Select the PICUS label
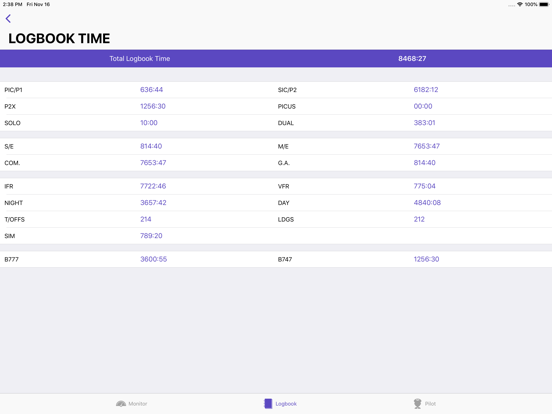 pyautogui.click(x=287, y=107)
